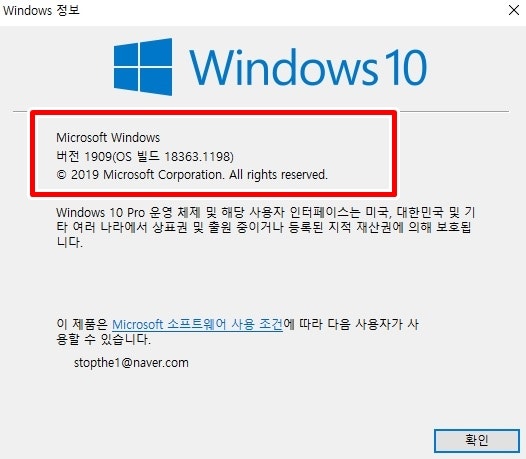Click the Windows 10 Pro 운영 체제 paragraph

click(x=265, y=227)
